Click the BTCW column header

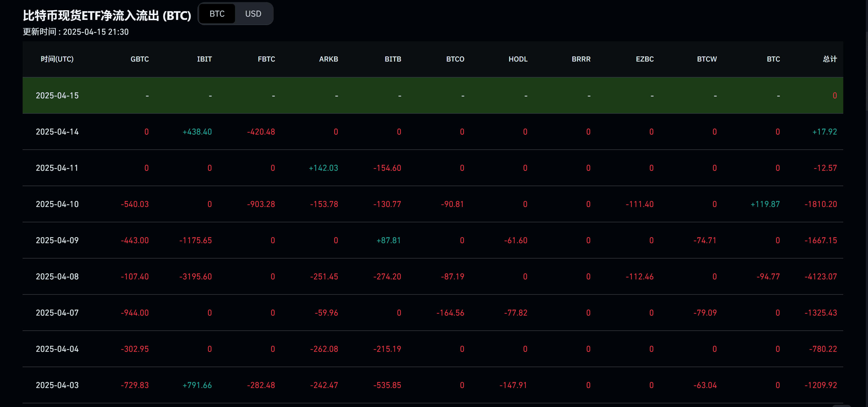[707, 59]
